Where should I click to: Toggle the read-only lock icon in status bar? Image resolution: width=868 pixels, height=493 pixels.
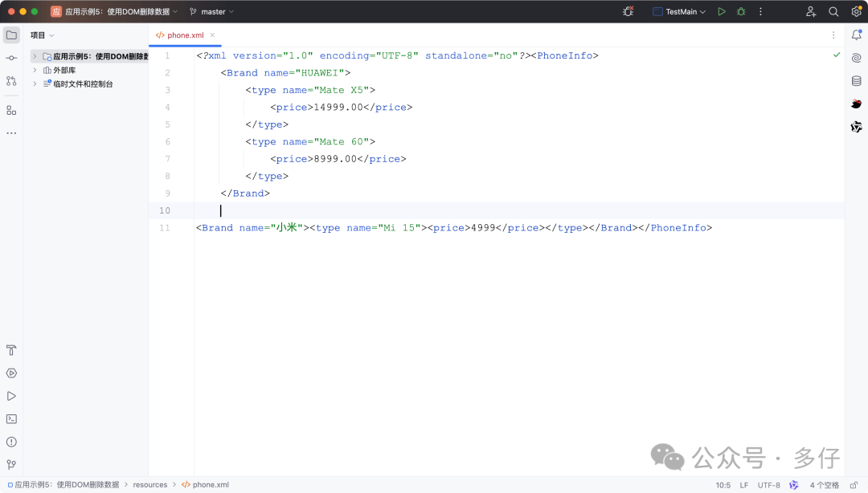(x=854, y=485)
